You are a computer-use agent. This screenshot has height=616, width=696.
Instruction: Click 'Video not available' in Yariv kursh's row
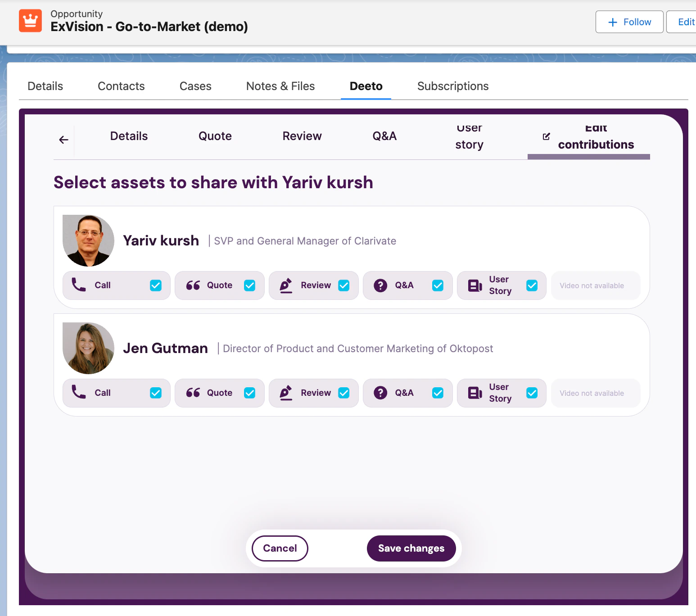[x=592, y=285]
